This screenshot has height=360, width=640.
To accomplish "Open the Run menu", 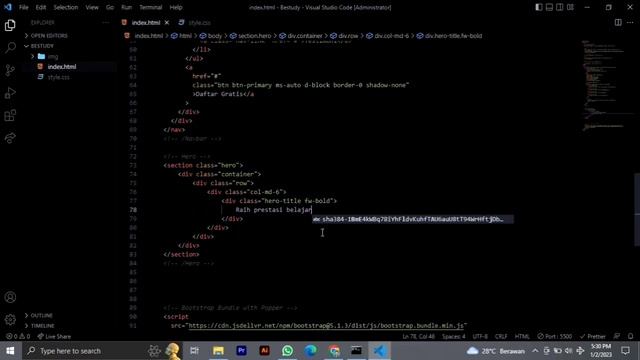I will [x=127, y=7].
